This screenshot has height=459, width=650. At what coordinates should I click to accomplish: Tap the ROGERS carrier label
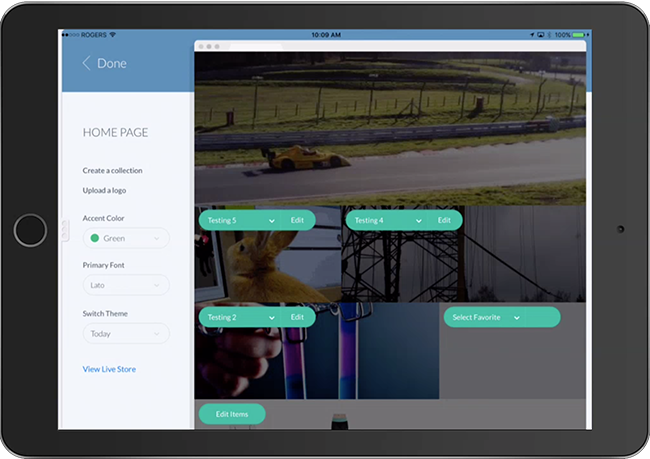tap(94, 35)
